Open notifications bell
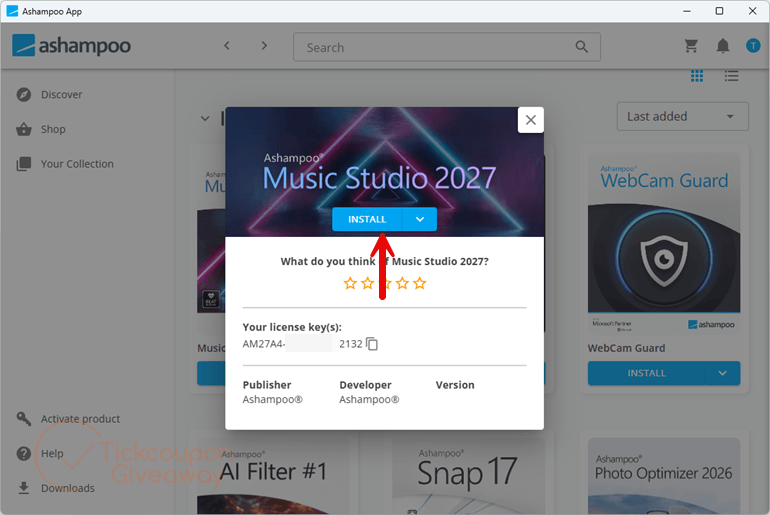The image size is (770, 515). tap(722, 46)
